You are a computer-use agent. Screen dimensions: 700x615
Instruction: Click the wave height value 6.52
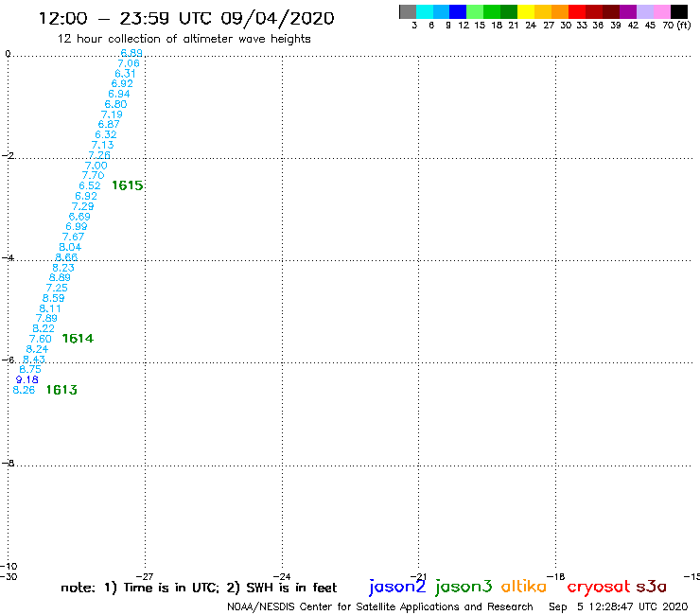(90, 185)
